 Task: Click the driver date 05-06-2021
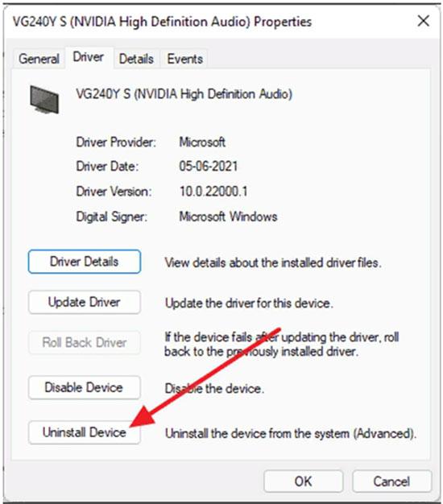coord(209,167)
